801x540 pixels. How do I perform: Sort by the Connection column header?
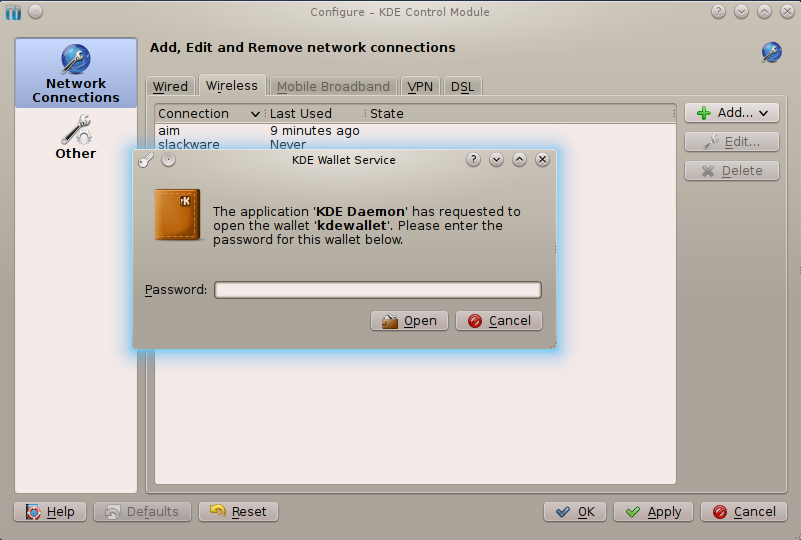pos(209,113)
